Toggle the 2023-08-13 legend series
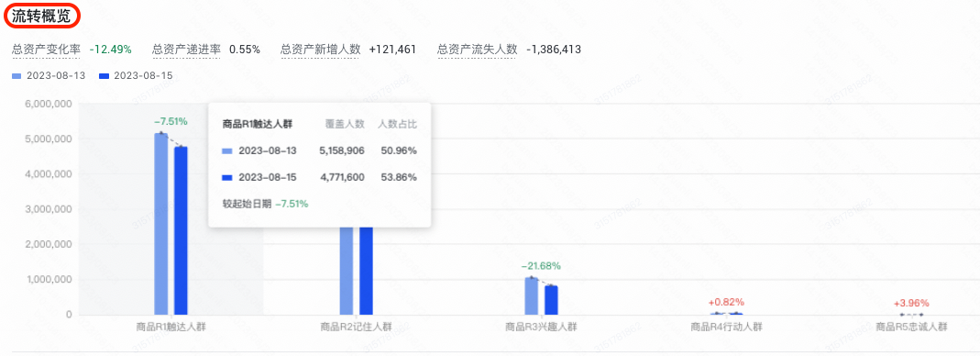 (x=49, y=76)
